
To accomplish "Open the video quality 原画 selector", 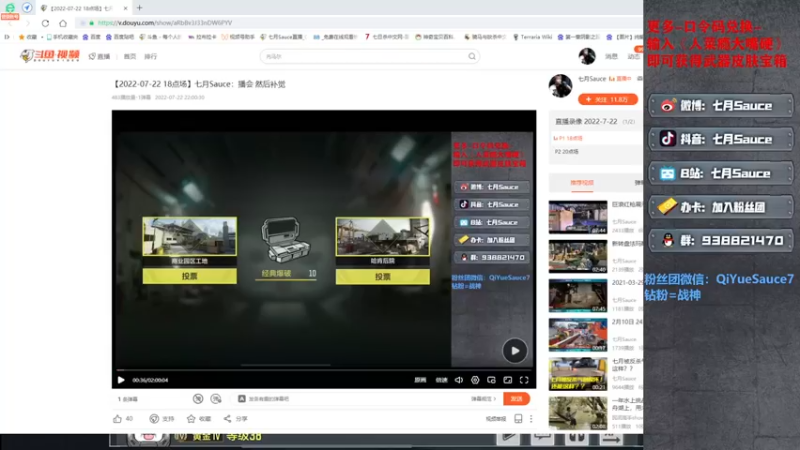I will (420, 380).
